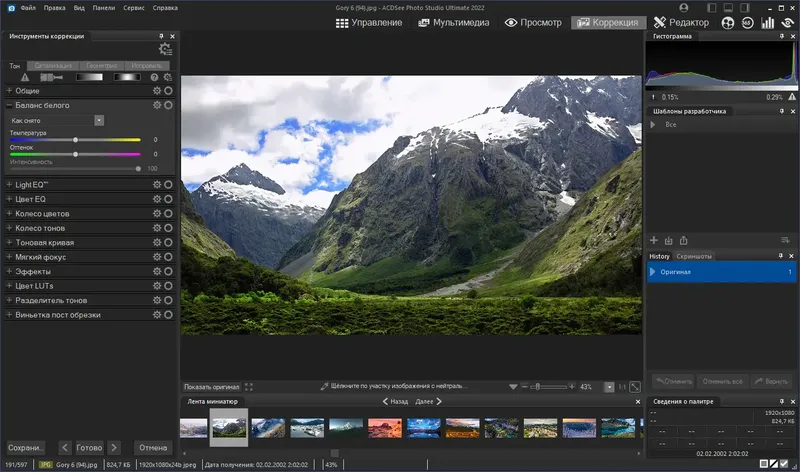Toggle the Цвет EQ enable circle
Image resolution: width=800 pixels, height=472 pixels.
[x=168, y=199]
